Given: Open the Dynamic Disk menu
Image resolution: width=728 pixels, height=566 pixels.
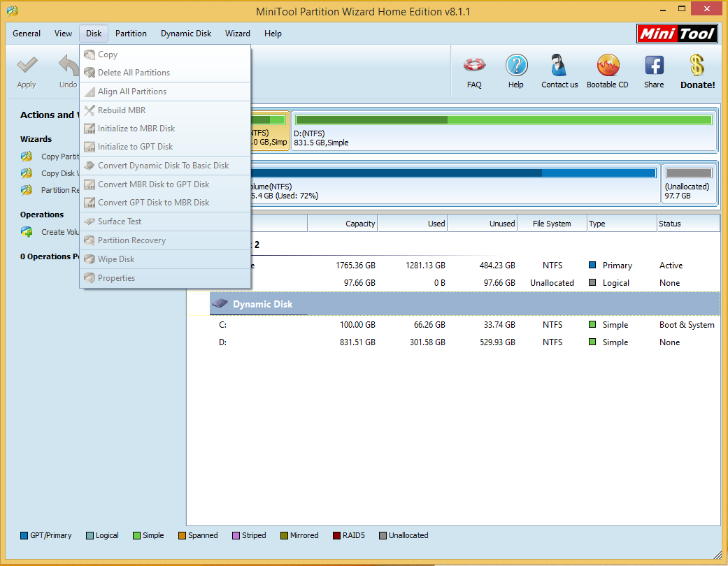Looking at the screenshot, I should pyautogui.click(x=186, y=34).
